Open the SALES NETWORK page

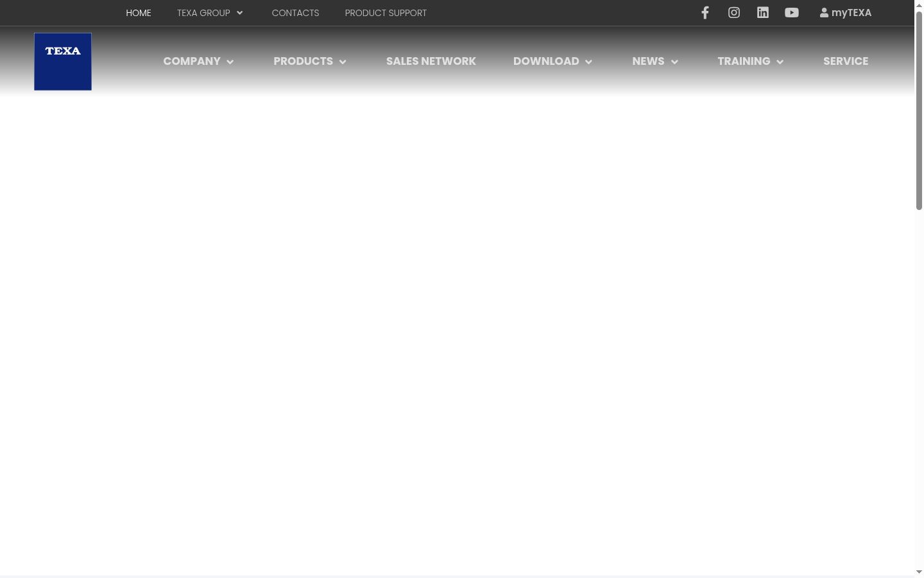(x=431, y=61)
